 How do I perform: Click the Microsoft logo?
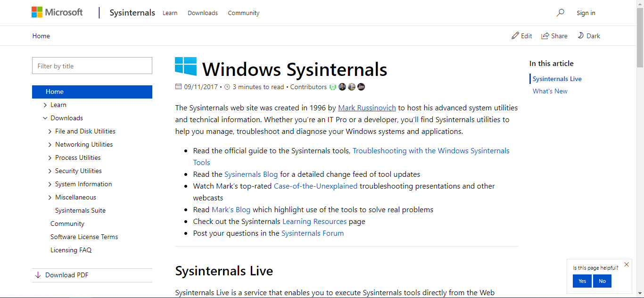(x=57, y=12)
